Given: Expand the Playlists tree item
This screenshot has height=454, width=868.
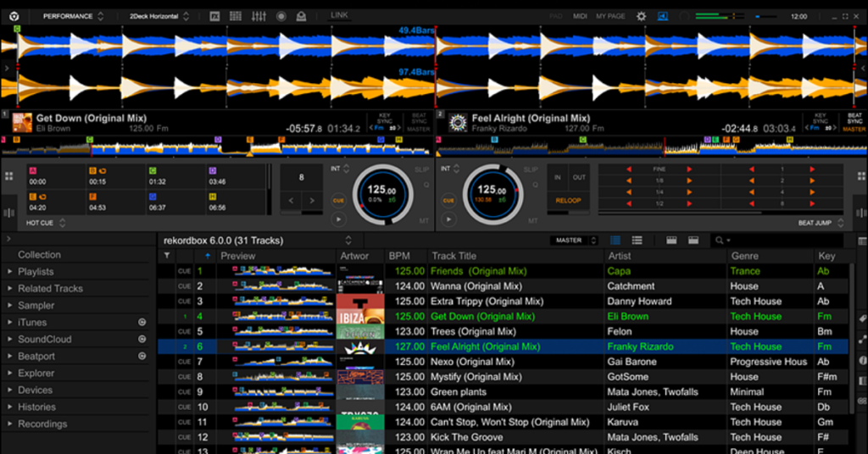Looking at the screenshot, I should 10,272.
